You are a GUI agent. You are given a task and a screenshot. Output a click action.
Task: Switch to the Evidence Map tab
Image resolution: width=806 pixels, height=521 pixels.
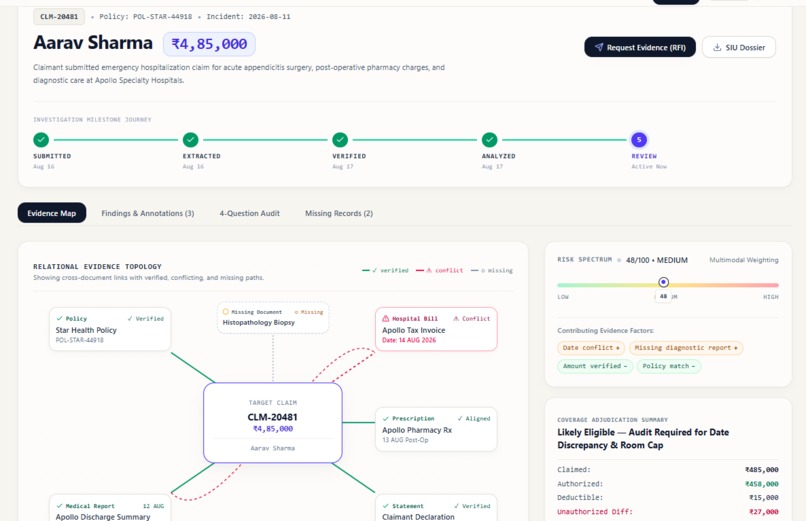click(x=52, y=213)
